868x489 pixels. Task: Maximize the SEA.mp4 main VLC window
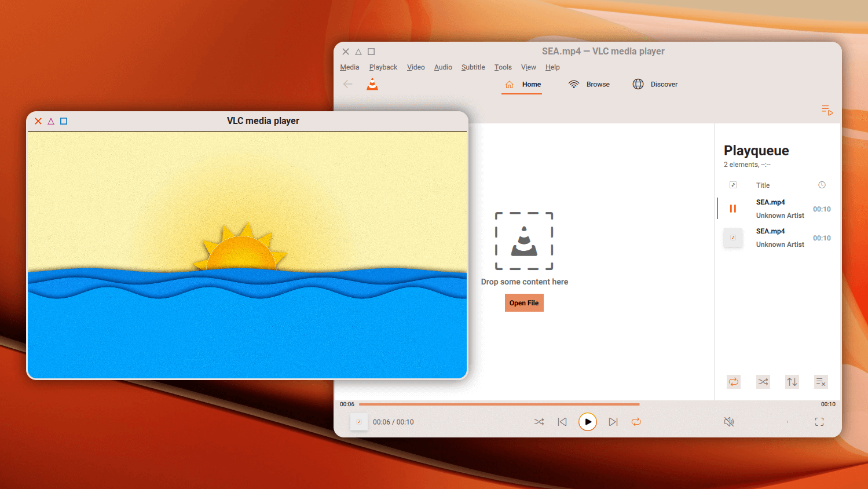(371, 52)
